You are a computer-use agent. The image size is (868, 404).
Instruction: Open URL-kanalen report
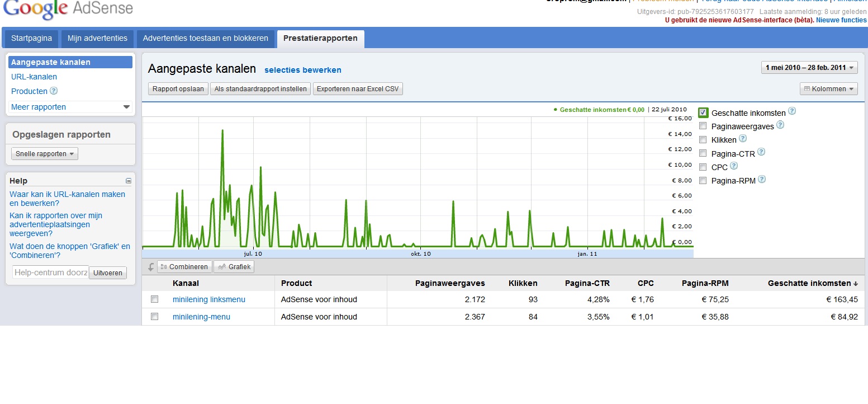(34, 77)
